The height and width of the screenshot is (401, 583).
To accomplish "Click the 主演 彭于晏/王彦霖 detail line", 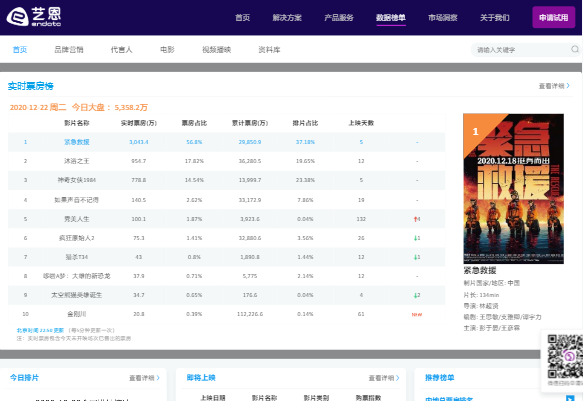I will click(x=492, y=328).
